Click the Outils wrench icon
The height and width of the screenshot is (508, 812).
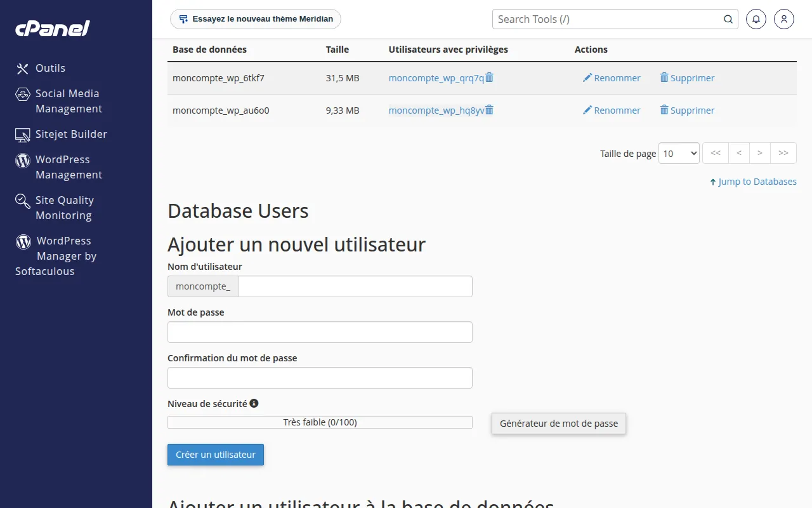tap(23, 69)
